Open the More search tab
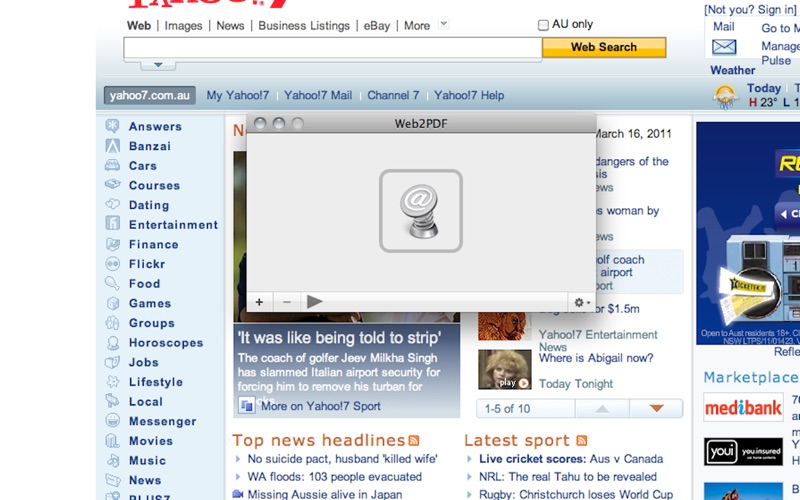Screen dimensions: 800x500 (x=417, y=26)
